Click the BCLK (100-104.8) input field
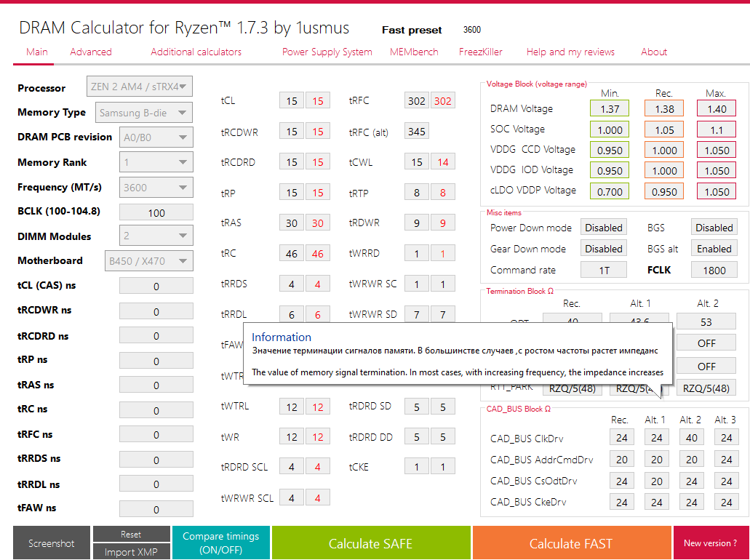This screenshot has height=560, width=750. click(156, 213)
